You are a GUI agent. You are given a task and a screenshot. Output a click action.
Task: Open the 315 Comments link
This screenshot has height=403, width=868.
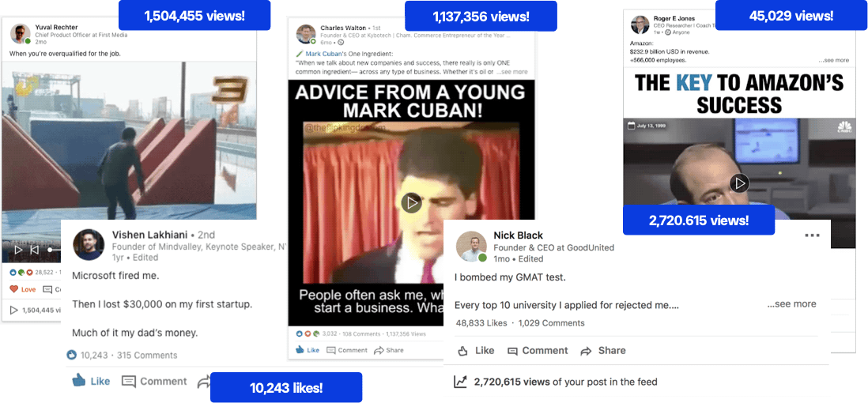(x=147, y=356)
